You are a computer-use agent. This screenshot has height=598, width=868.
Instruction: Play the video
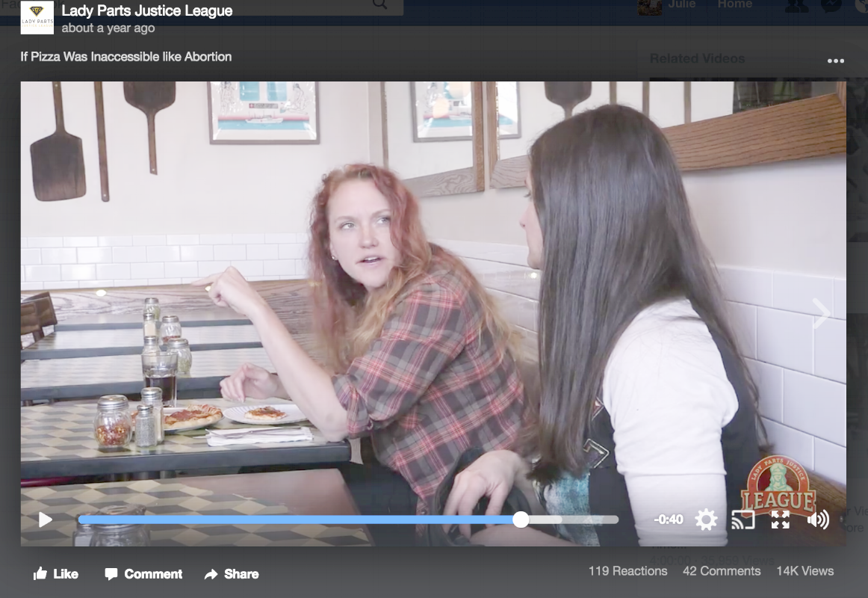pos(46,520)
